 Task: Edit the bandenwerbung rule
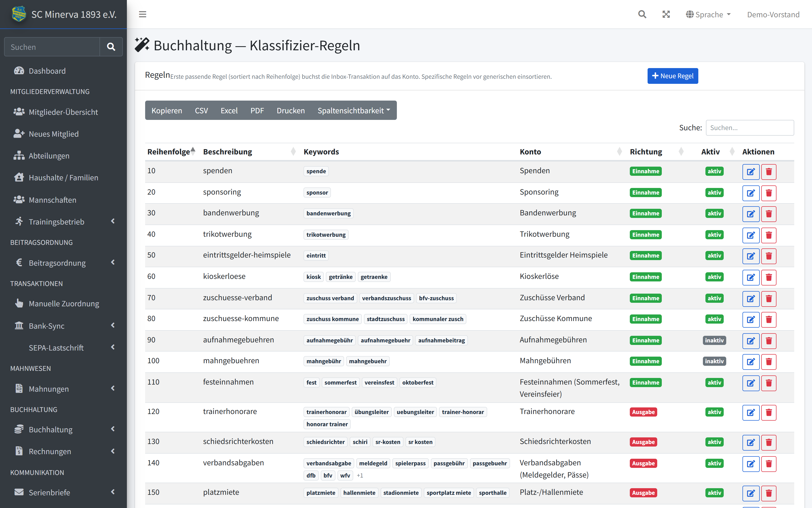[751, 214]
